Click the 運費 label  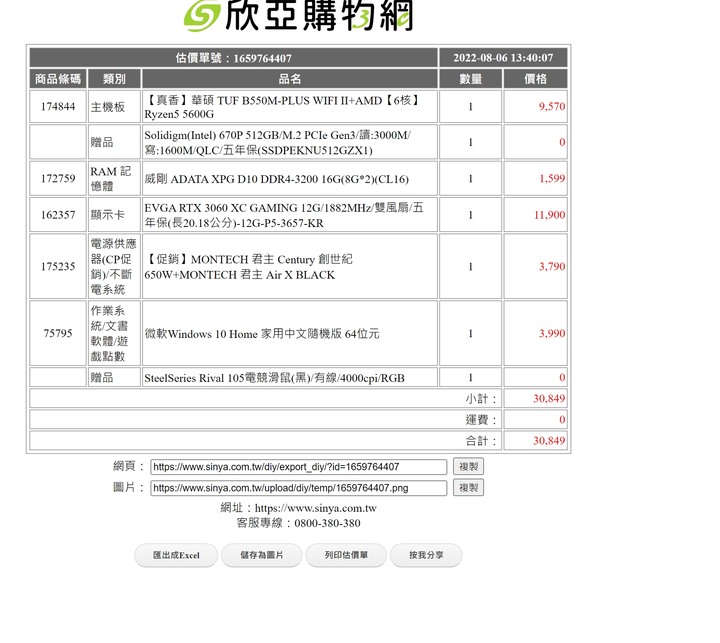[481, 420]
